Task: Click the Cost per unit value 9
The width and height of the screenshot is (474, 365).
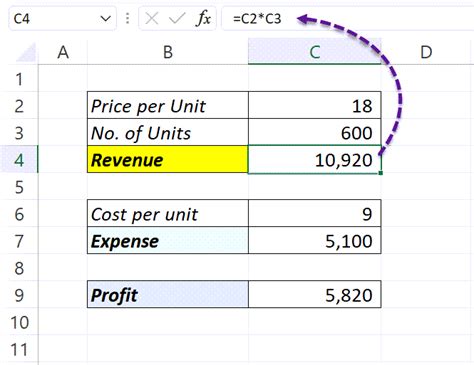Action: 315,213
